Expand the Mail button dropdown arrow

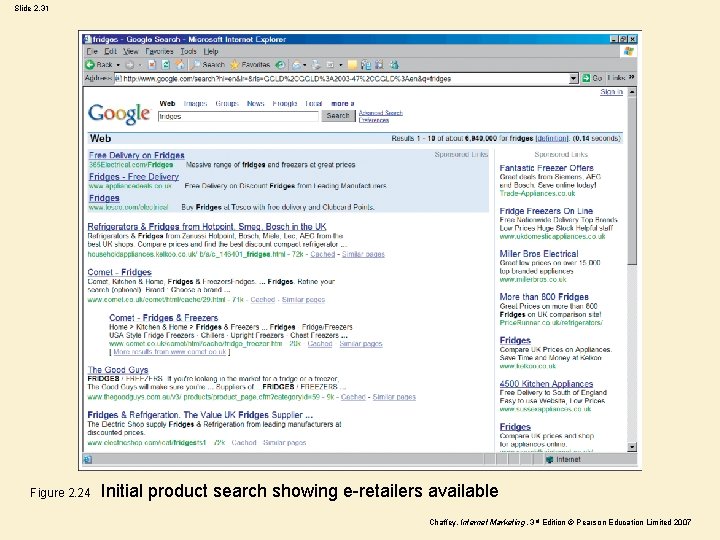[304, 65]
